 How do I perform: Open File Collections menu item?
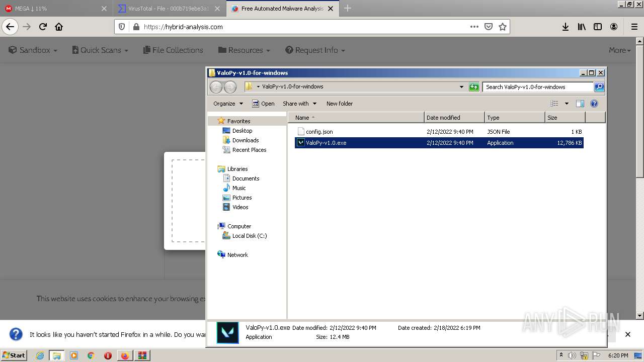[173, 50]
